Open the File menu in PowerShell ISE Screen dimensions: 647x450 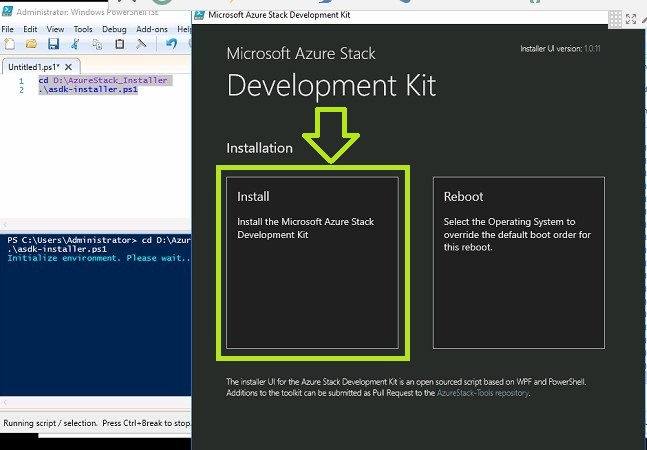[7, 29]
